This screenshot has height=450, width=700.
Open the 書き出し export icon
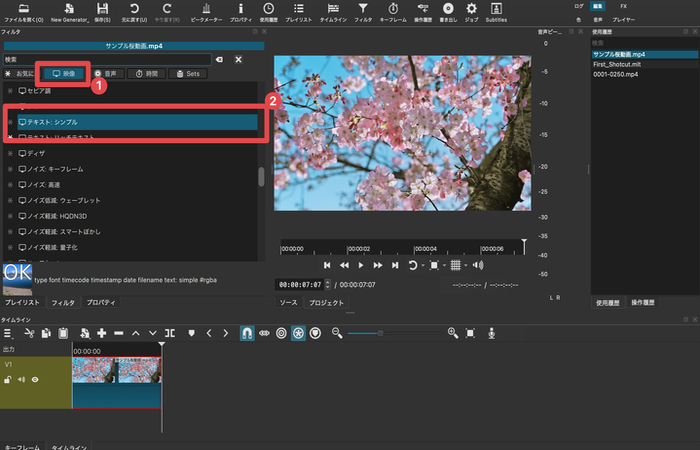(446, 9)
